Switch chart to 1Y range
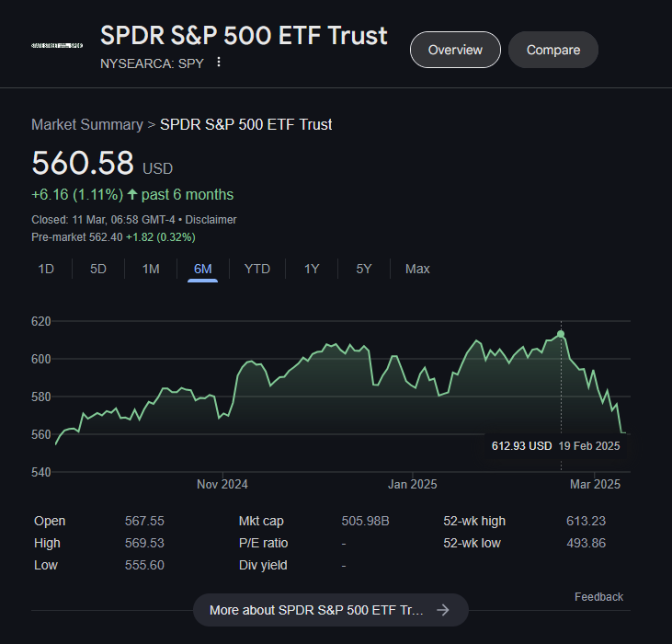Viewport: 672px width, 644px height. click(x=312, y=269)
